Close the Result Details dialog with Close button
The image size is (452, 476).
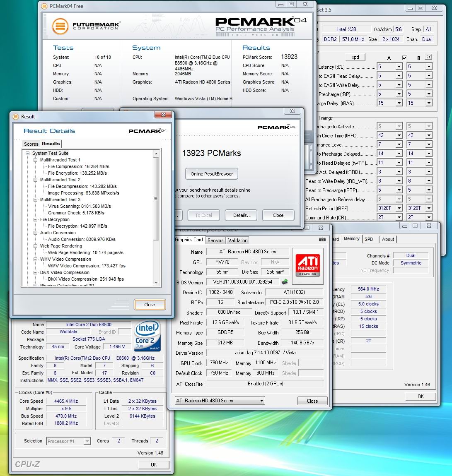tap(150, 305)
